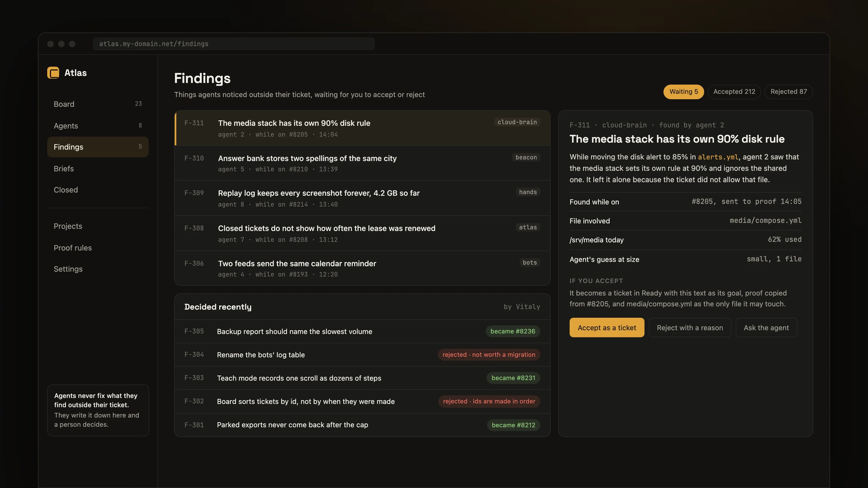Click 'agent 5 · while on #8210 · 13:39' line
The image size is (868, 488).
click(278, 169)
